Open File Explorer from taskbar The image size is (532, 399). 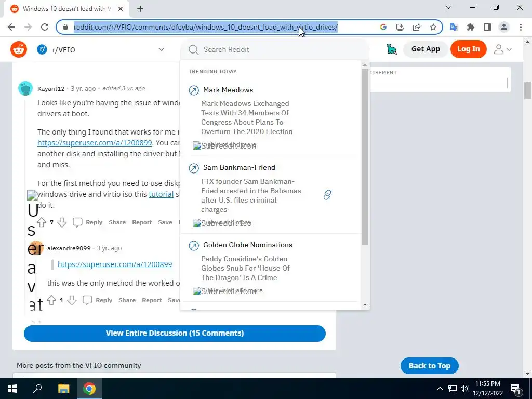click(x=63, y=389)
